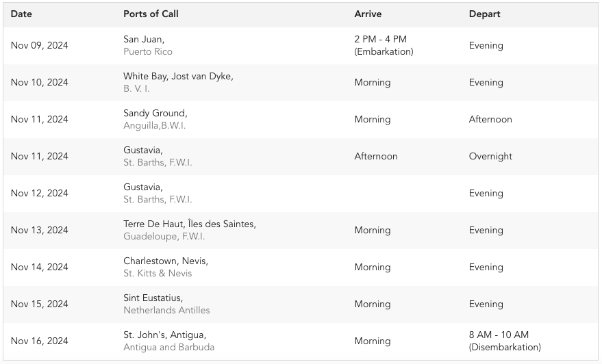Click the Nov 16, 2024 date cell
The height and width of the screenshot is (364, 602).
pyautogui.click(x=39, y=341)
